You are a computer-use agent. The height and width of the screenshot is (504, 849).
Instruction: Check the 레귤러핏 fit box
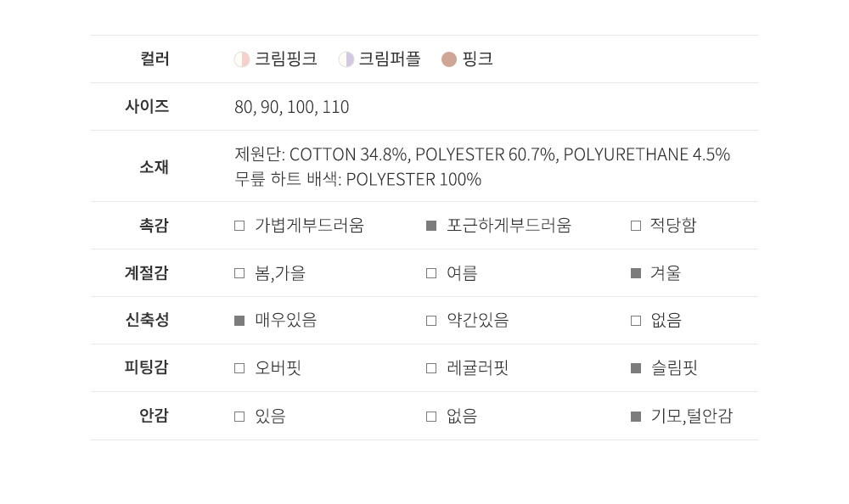click(431, 368)
